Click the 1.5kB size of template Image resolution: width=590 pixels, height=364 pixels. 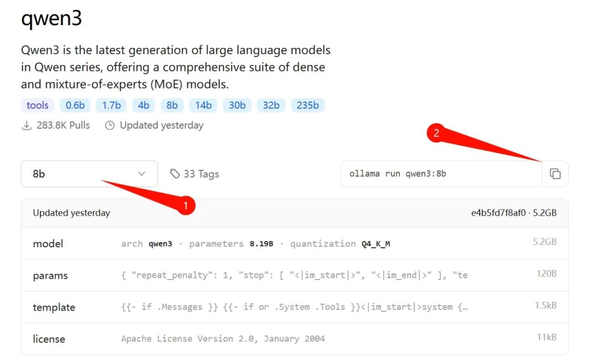[x=546, y=306]
